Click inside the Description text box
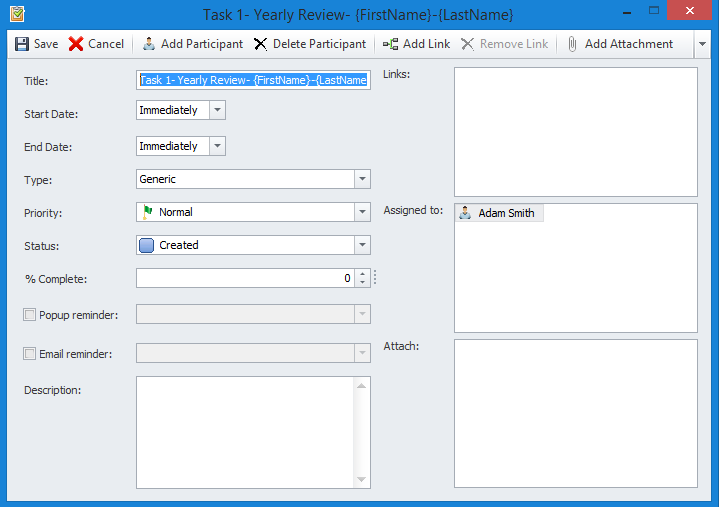 click(x=245, y=432)
